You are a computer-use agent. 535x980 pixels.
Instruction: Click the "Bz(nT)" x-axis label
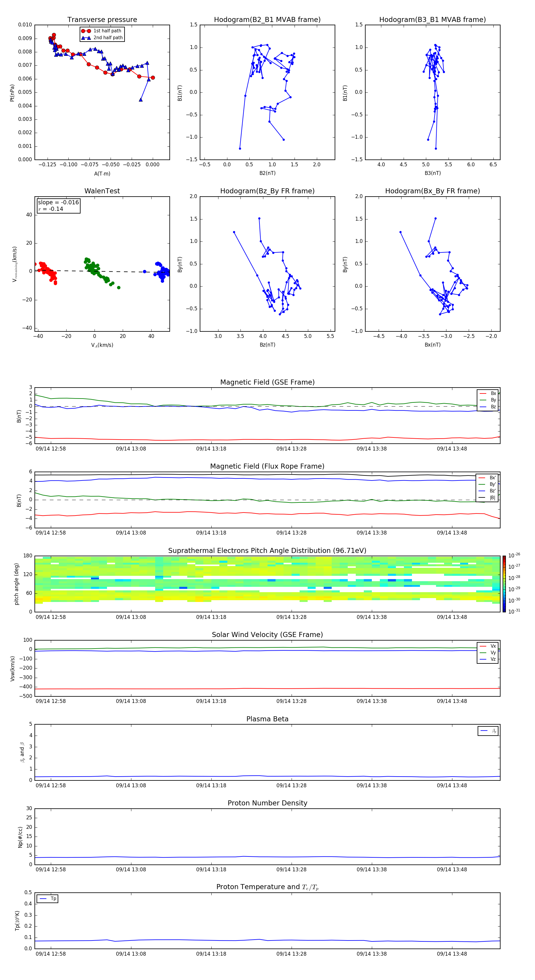(x=267, y=345)
